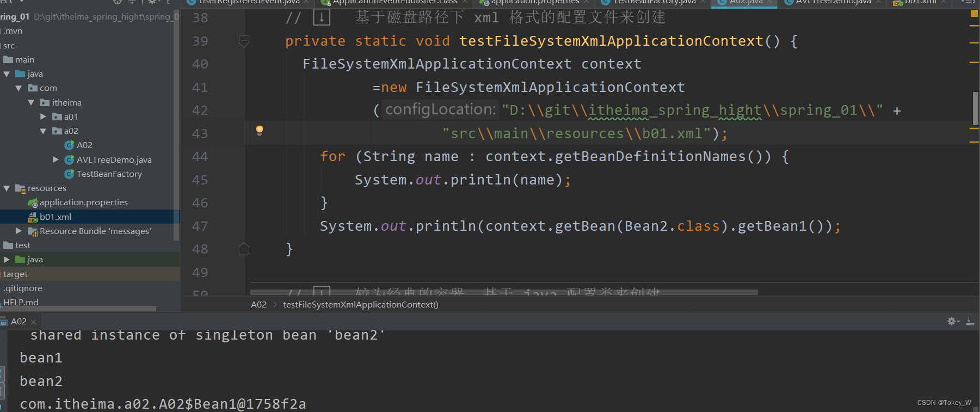Click 'bean1' output line in the console
Image resolution: width=980 pixels, height=412 pixels.
tap(41, 358)
